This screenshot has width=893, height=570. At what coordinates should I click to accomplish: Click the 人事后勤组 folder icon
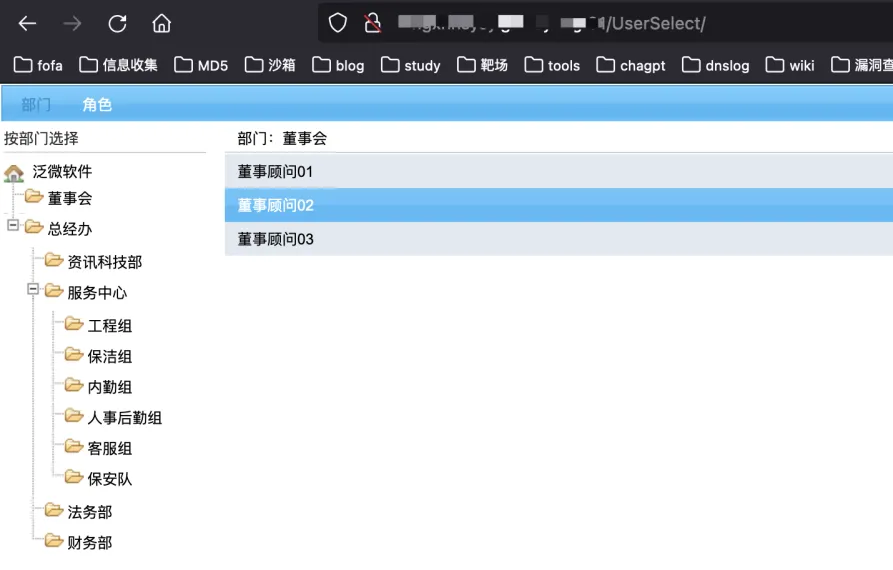tap(74, 416)
